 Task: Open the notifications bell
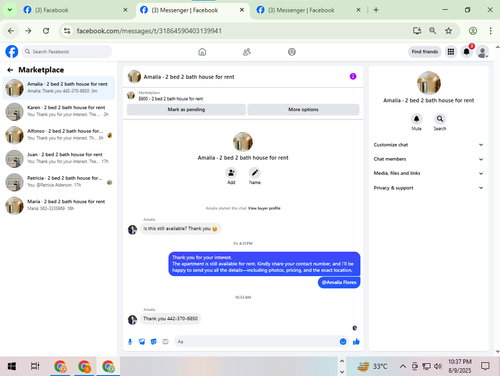tap(466, 52)
